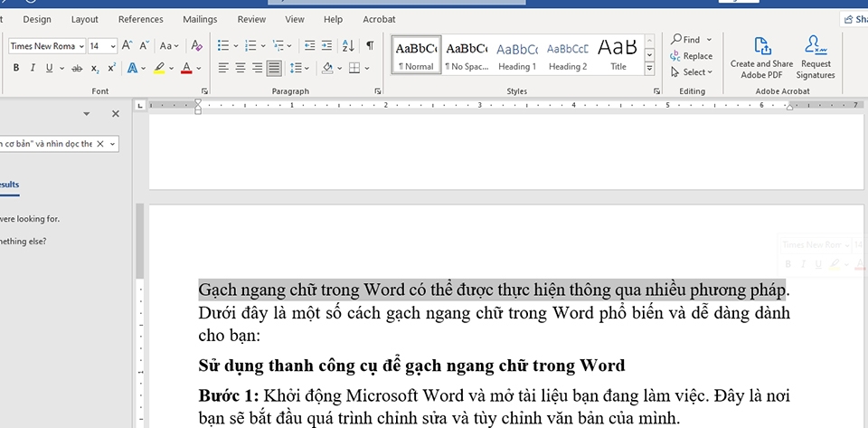The width and height of the screenshot is (868, 428).
Task: Open the Change Case dropdown
Action: coord(169,46)
